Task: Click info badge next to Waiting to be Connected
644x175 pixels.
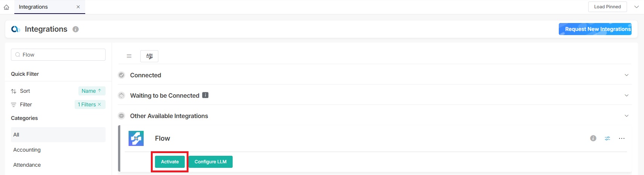Action: tap(205, 95)
